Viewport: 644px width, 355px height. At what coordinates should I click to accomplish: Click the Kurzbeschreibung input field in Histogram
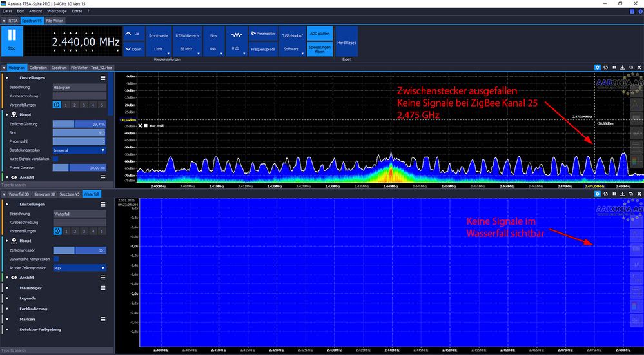79,96
